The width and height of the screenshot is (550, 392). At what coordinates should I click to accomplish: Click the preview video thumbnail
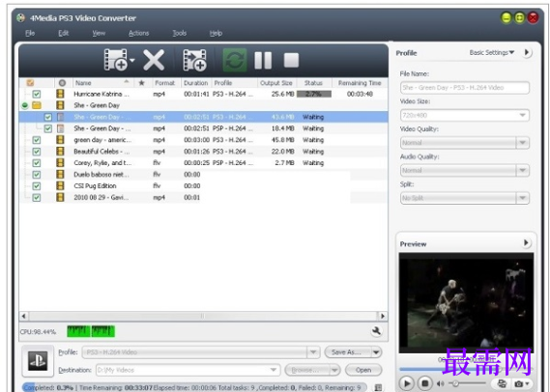[x=466, y=302]
